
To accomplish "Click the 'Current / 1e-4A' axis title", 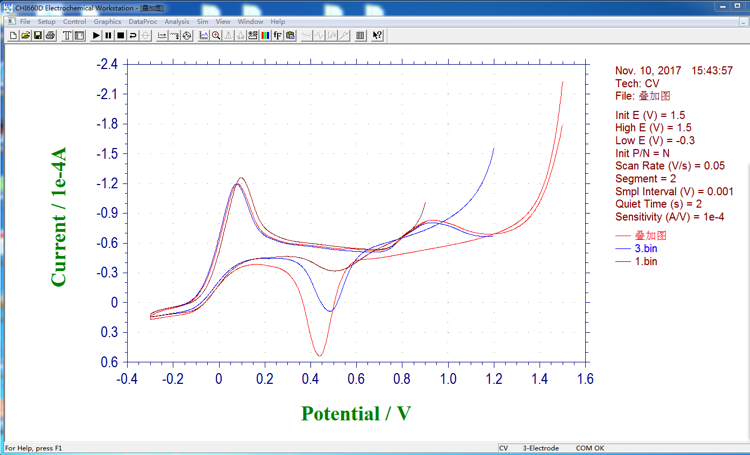I will coord(58,217).
